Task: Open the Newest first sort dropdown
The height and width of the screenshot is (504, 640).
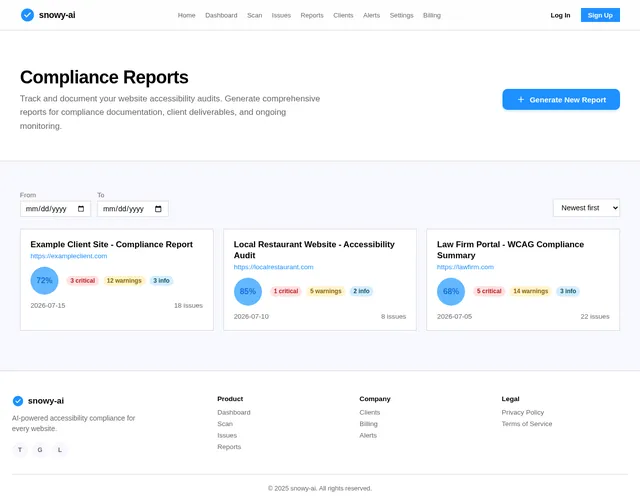Action: [586, 208]
